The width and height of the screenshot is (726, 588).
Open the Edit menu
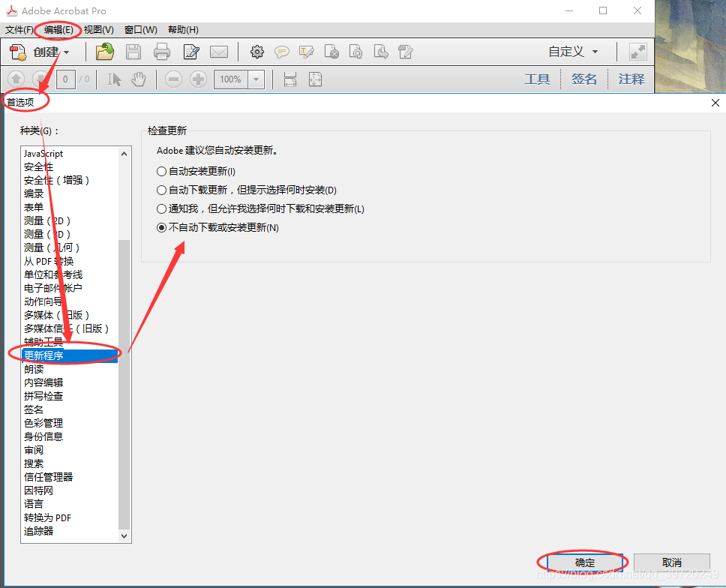point(58,30)
